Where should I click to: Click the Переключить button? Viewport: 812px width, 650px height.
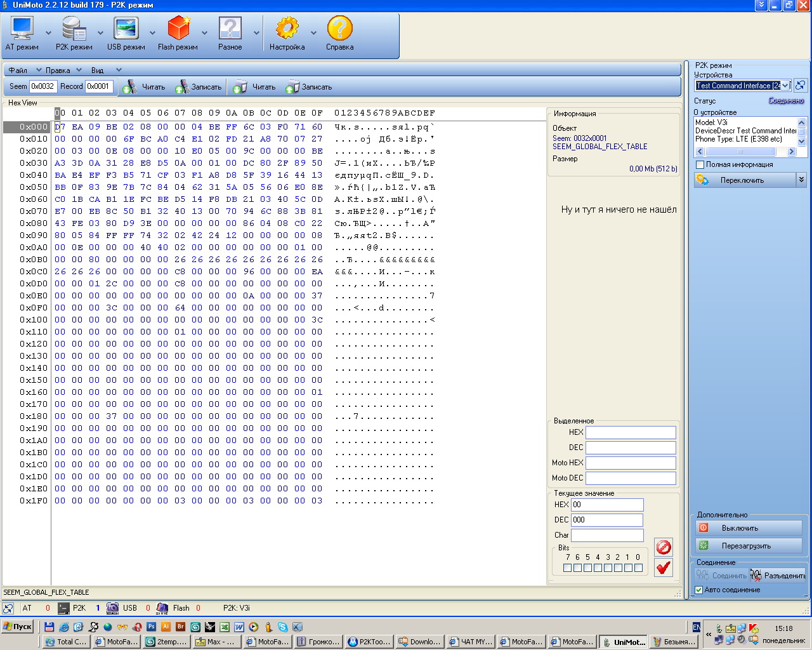[x=745, y=180]
